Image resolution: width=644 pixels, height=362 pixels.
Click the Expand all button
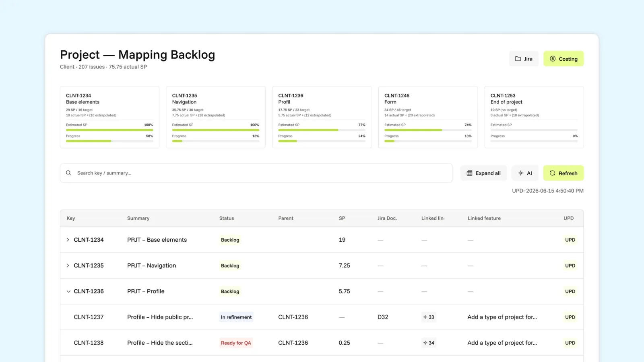[483, 173]
